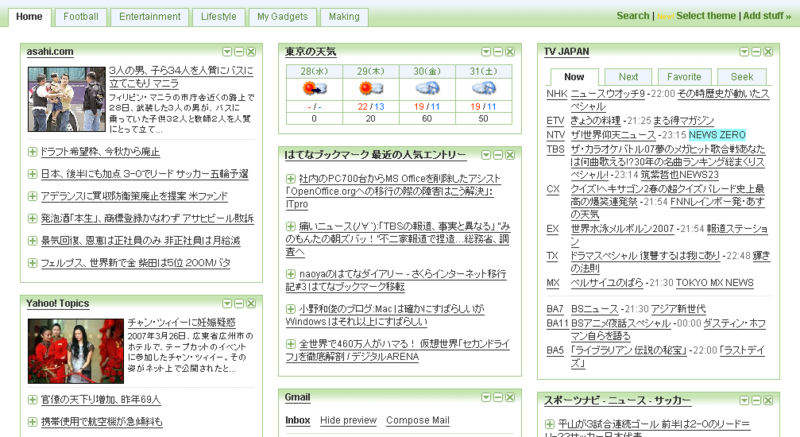Expand the 社内のPC700台 bookmark entry
Screen dimensions: 800x437
pyautogui.click(x=291, y=178)
